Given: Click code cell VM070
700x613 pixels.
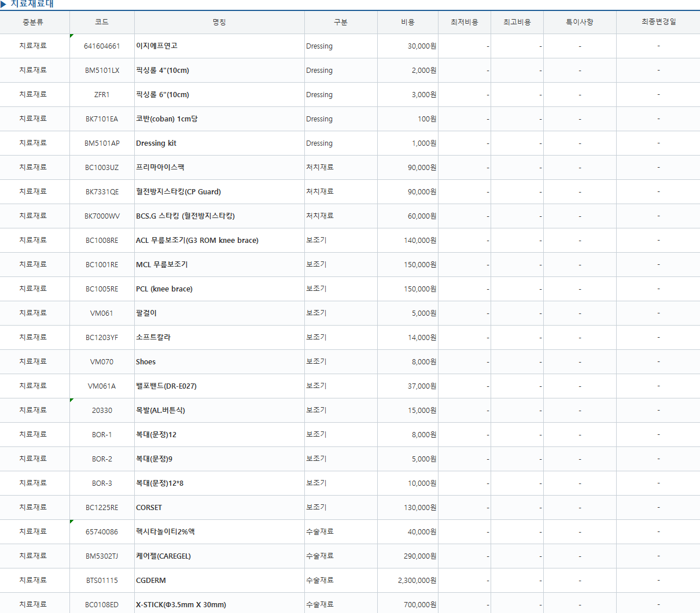Looking at the screenshot, I should [x=102, y=362].
